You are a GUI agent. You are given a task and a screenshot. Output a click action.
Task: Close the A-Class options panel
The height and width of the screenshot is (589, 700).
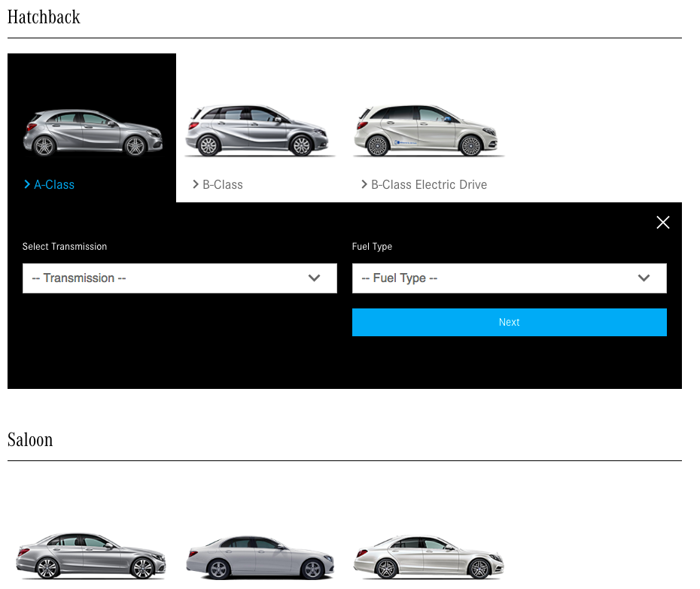point(662,222)
